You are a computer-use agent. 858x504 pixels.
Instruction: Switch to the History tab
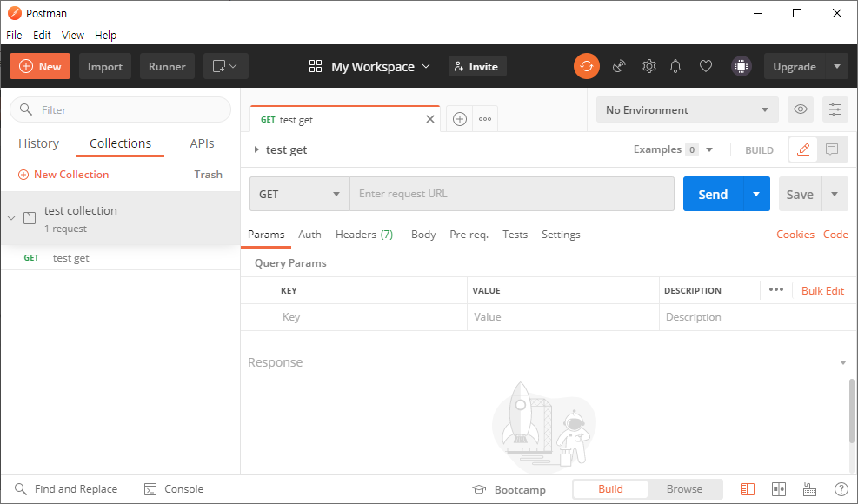click(38, 143)
